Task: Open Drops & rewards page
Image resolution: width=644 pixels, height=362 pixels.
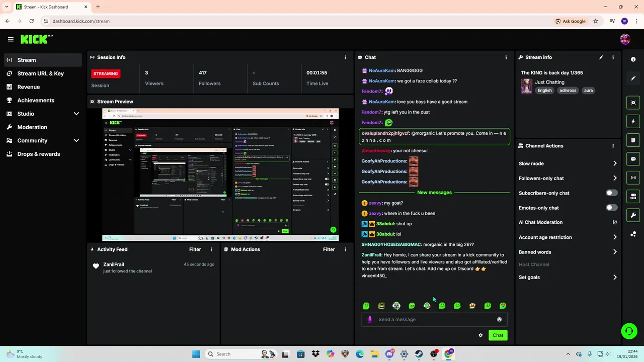Action: click(43, 154)
